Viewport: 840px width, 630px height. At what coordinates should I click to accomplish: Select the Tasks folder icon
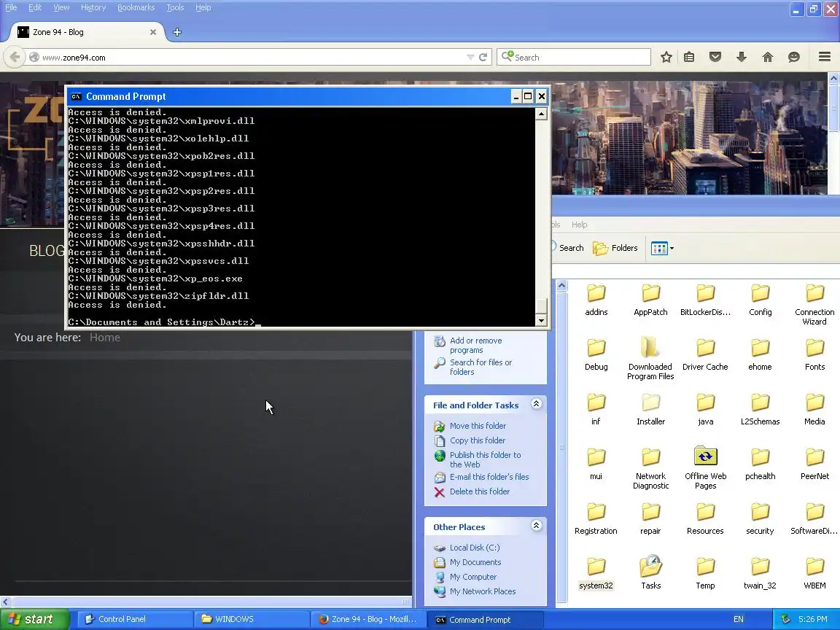click(x=651, y=567)
